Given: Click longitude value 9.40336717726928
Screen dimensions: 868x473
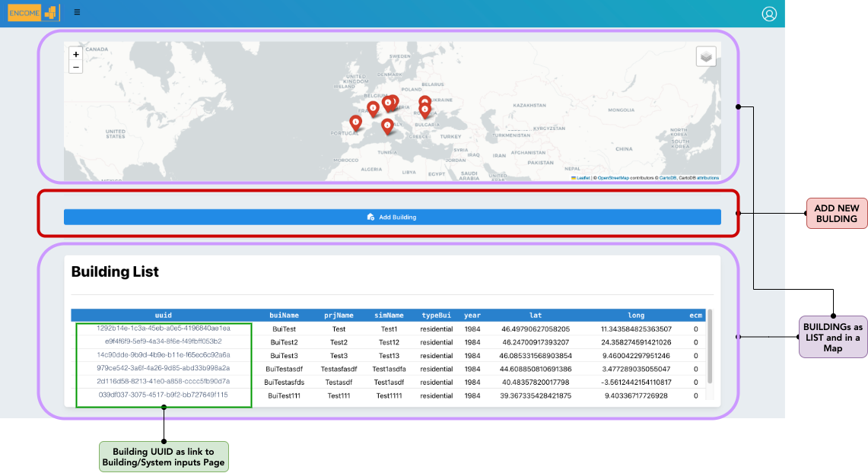Looking at the screenshot, I should click(x=636, y=395).
